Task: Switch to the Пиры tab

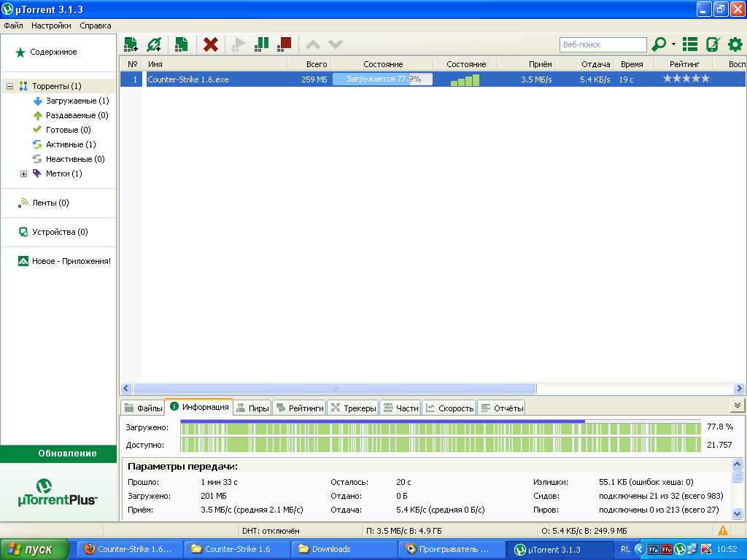Action: [252, 408]
